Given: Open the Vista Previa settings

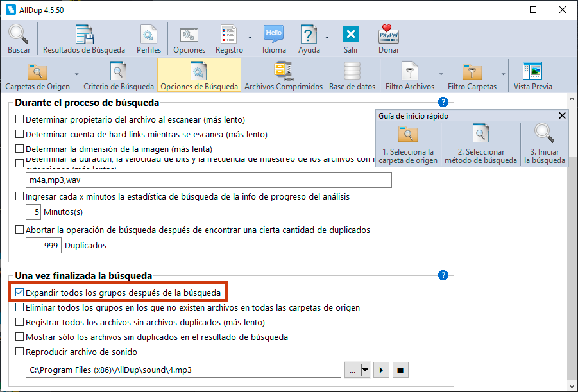Looking at the screenshot, I should point(532,76).
